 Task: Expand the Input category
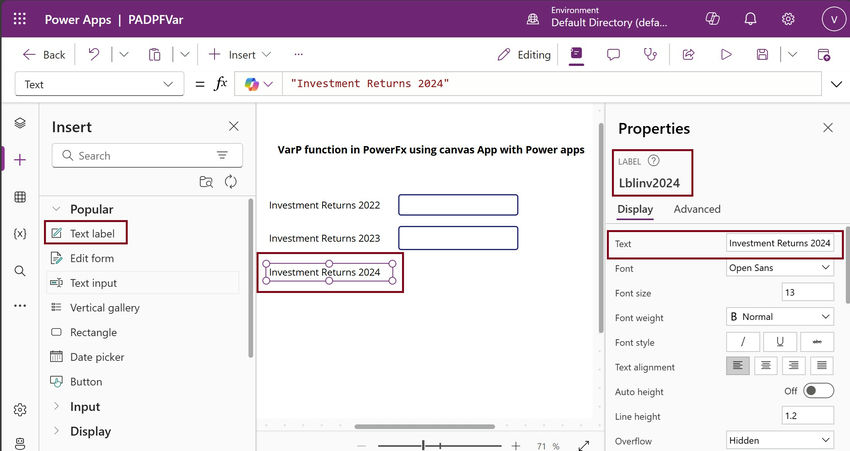point(56,406)
